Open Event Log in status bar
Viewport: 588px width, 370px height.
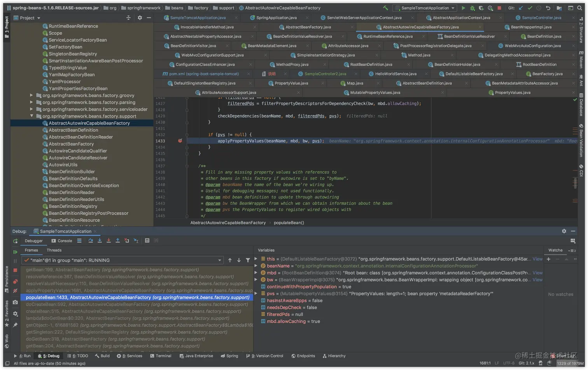coord(562,356)
